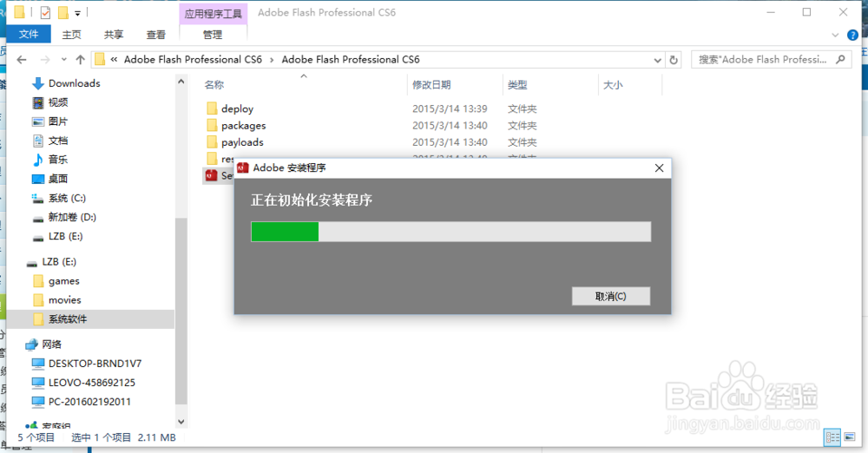
Task: Open the 查看 ribbon tab
Action: click(x=156, y=35)
